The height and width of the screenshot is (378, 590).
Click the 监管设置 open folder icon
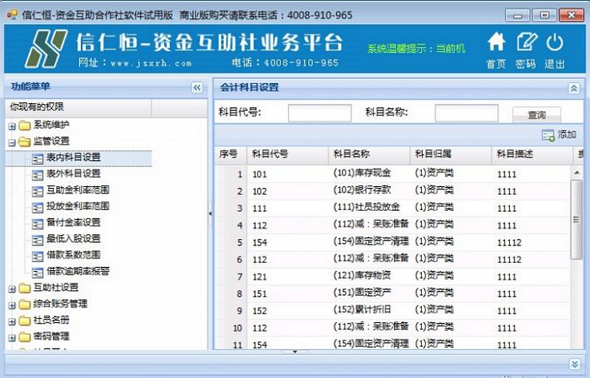[24, 142]
